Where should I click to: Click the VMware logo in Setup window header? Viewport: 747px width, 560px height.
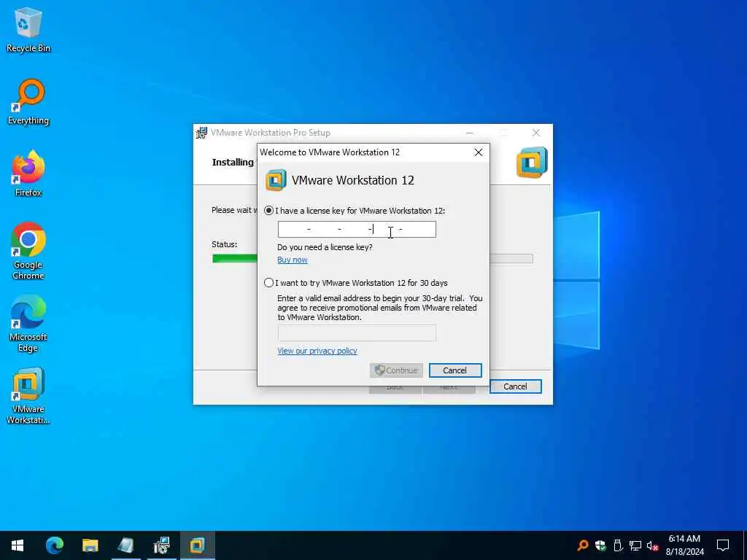coord(532,163)
